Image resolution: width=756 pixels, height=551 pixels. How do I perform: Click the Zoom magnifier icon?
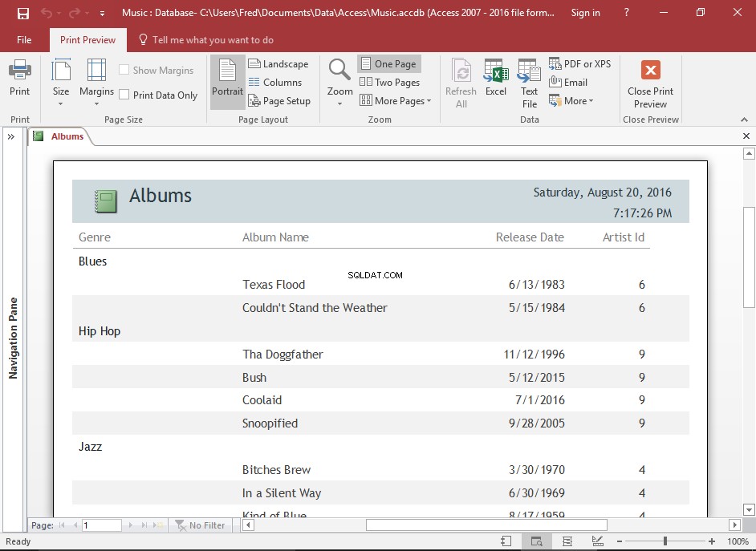coord(339,71)
